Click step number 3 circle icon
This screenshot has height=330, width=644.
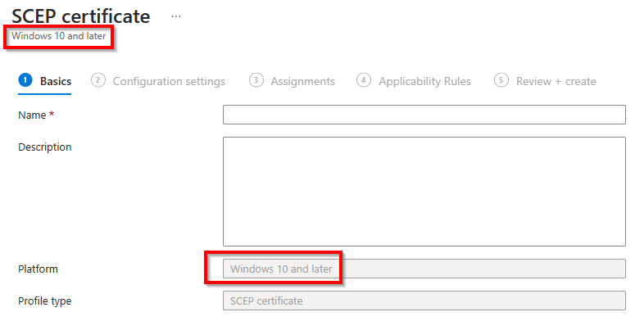tap(256, 80)
